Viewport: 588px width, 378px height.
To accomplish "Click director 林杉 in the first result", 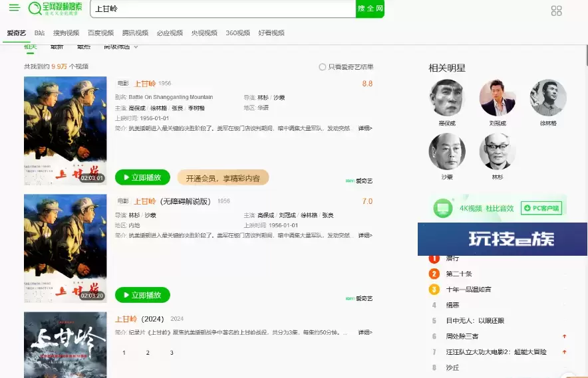I will (263, 98).
